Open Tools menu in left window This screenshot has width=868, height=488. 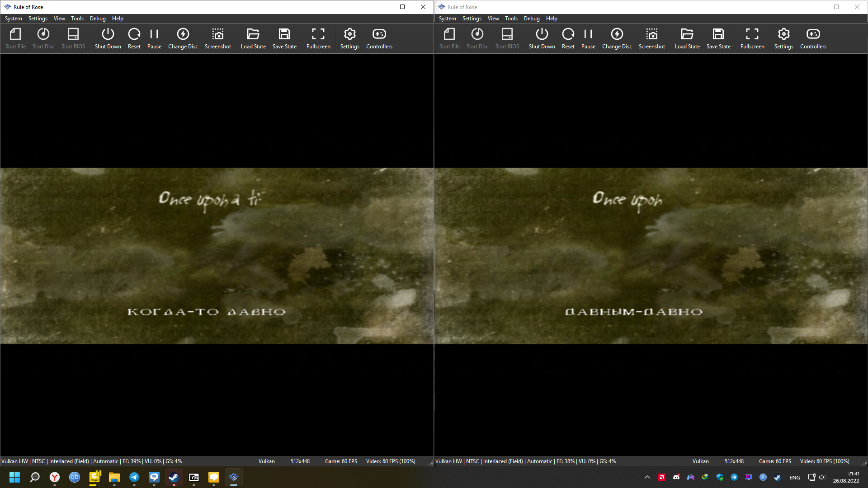(x=77, y=19)
